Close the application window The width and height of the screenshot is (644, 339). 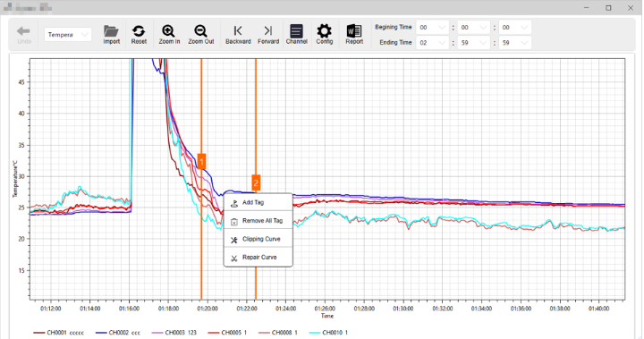631,7
